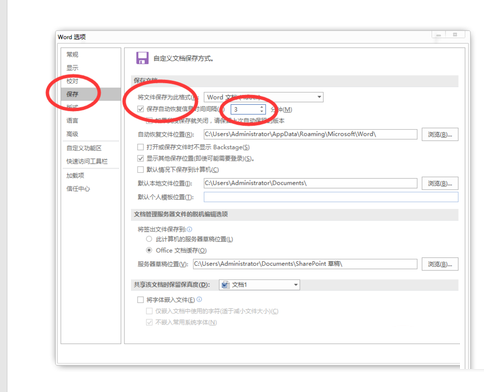Select Office 文档缓存 radio button
The image size is (500, 392).
pos(149,250)
